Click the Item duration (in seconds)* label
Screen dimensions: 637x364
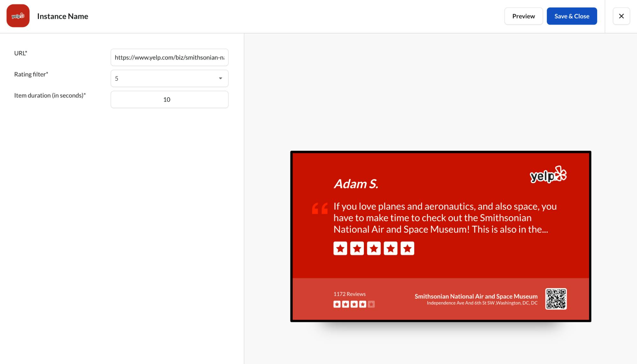point(50,95)
